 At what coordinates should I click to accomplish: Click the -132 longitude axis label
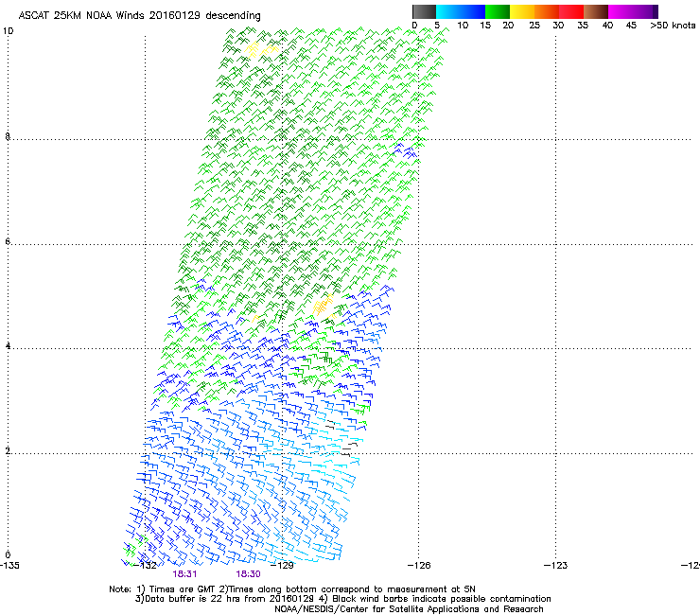(x=145, y=566)
